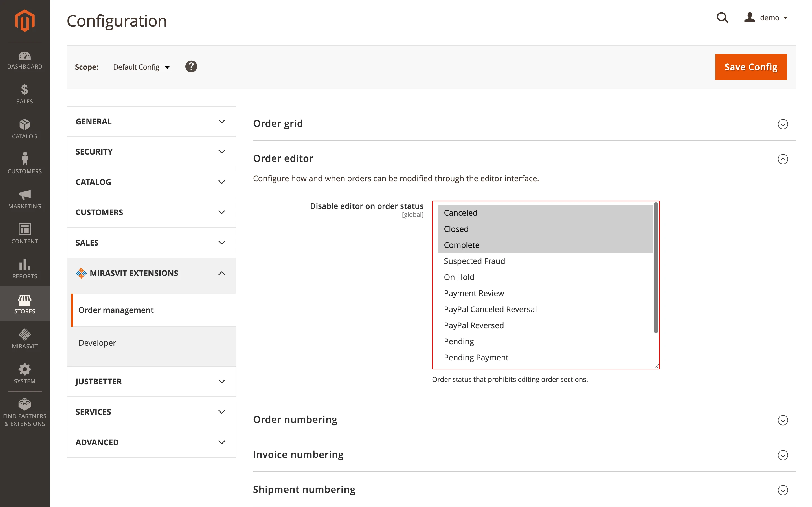Click the Save Config button
This screenshot has height=507, width=812.
pyautogui.click(x=751, y=67)
